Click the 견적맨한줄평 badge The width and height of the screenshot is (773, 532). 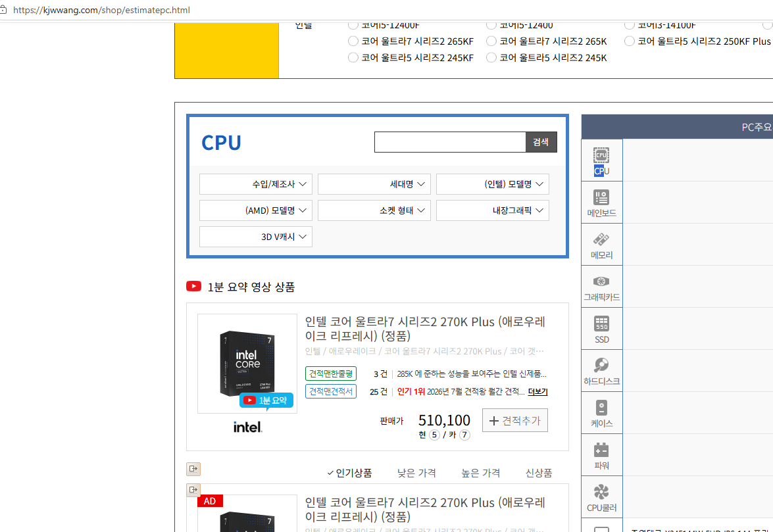[x=331, y=374]
